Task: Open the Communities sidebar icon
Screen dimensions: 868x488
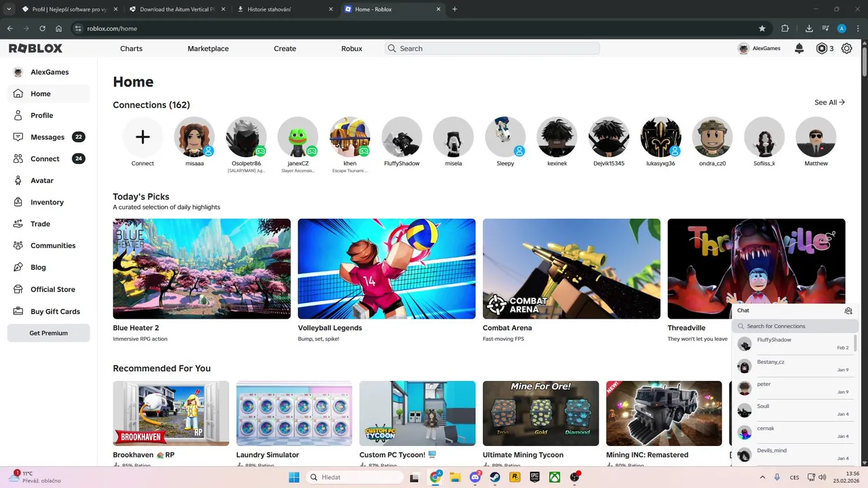Action: click(18, 245)
